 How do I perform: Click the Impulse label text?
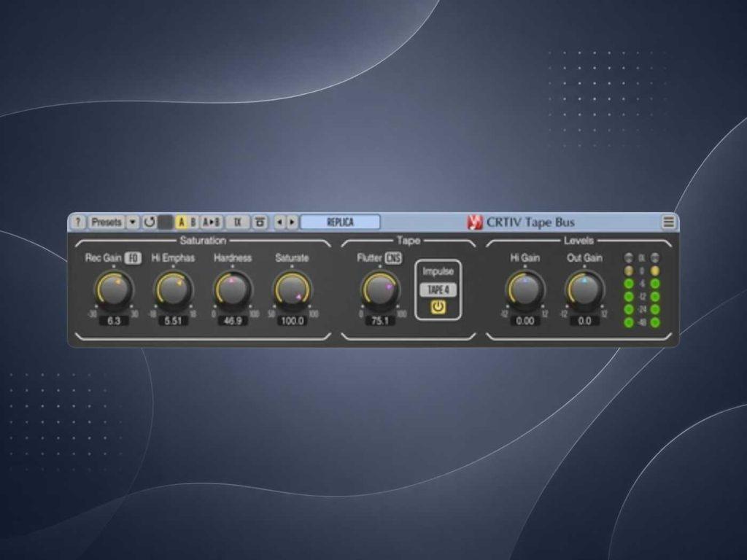click(438, 271)
